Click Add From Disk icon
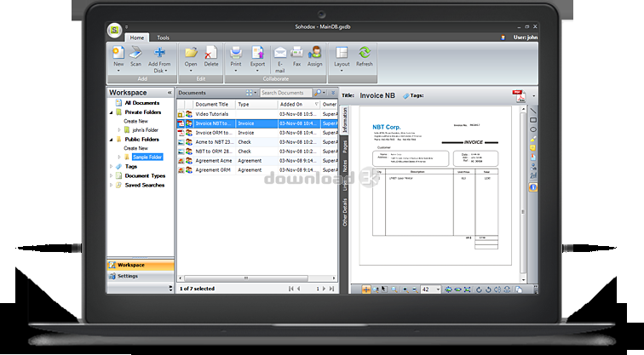Screen dimensions: 644x355 pyautogui.click(x=159, y=53)
